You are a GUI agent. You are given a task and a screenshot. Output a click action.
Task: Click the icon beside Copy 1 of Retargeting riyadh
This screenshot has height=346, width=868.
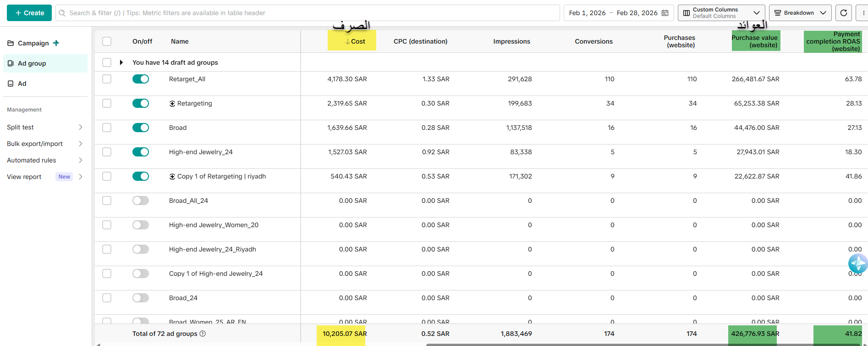point(172,177)
